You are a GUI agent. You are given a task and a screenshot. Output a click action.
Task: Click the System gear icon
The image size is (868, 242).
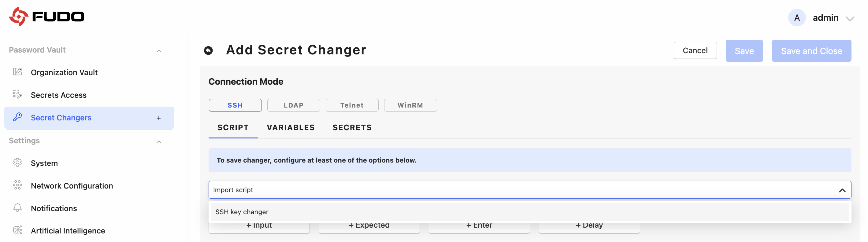tap(17, 163)
